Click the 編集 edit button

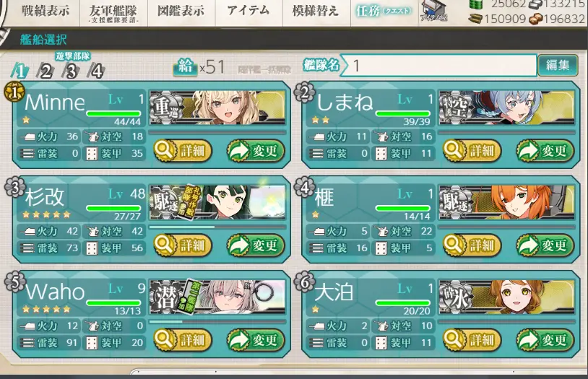click(x=558, y=65)
